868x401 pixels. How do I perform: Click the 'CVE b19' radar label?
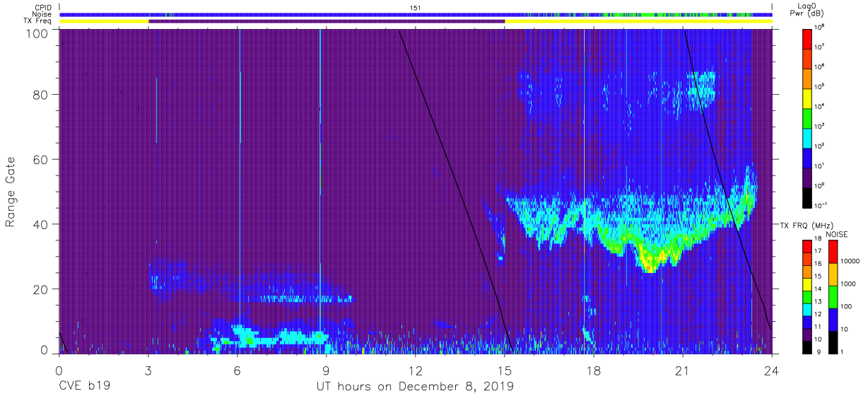pyautogui.click(x=84, y=387)
